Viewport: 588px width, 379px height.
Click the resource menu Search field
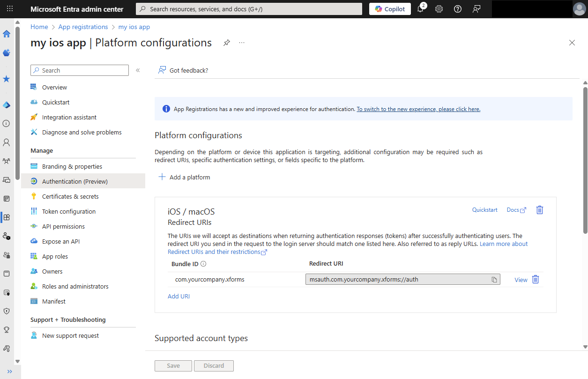coord(80,70)
